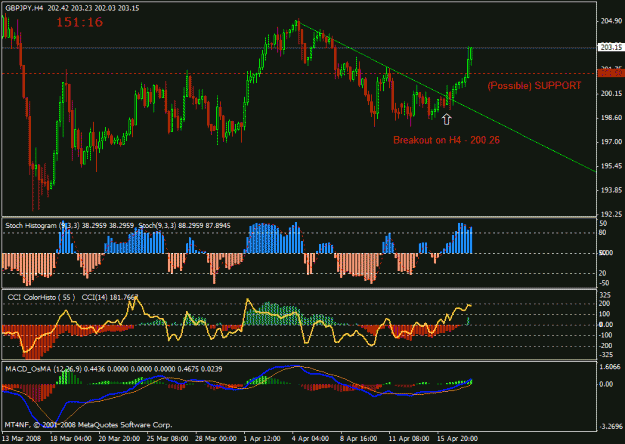Click 197.00 on the price axis
Screen dimensions: 625x444
[x=611, y=141]
